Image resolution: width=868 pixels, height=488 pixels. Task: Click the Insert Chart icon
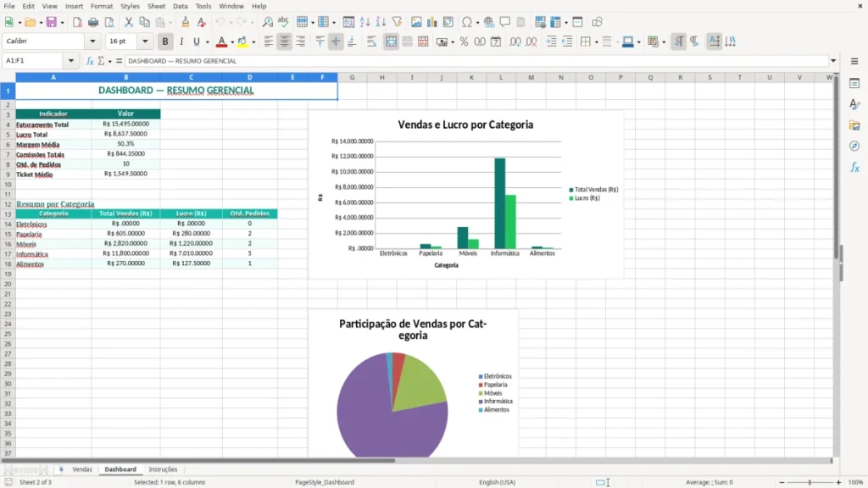432,22
